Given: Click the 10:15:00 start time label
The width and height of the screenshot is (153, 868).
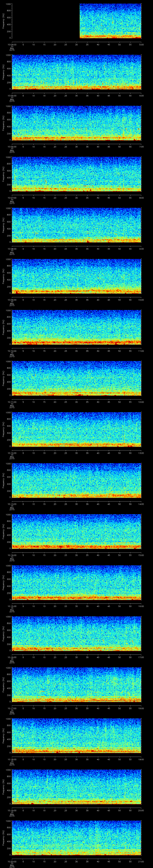Looking at the screenshot, I should [x=12, y=606].
